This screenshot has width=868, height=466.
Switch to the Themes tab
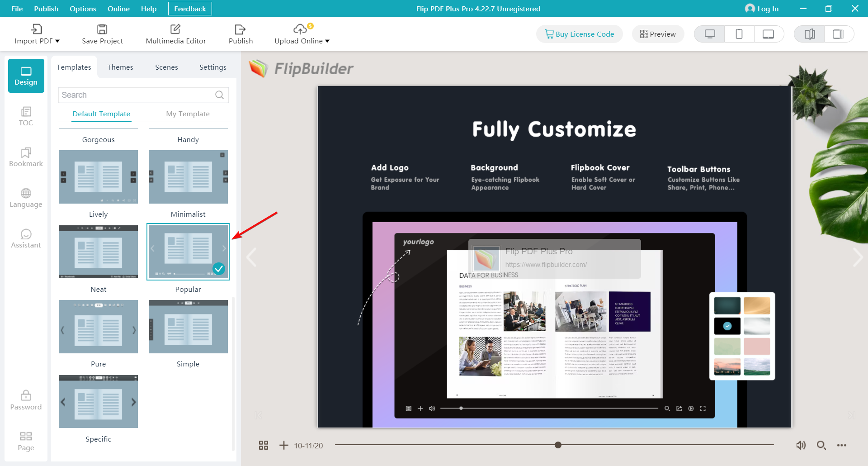(x=120, y=67)
